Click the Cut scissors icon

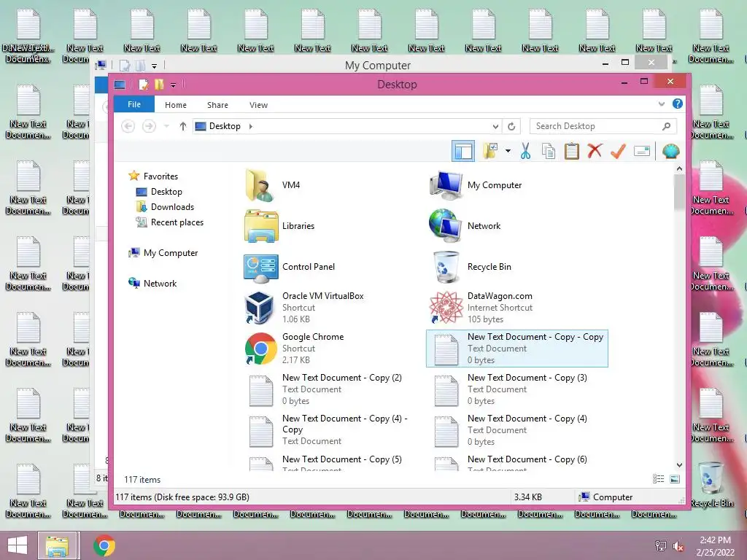pyautogui.click(x=525, y=152)
